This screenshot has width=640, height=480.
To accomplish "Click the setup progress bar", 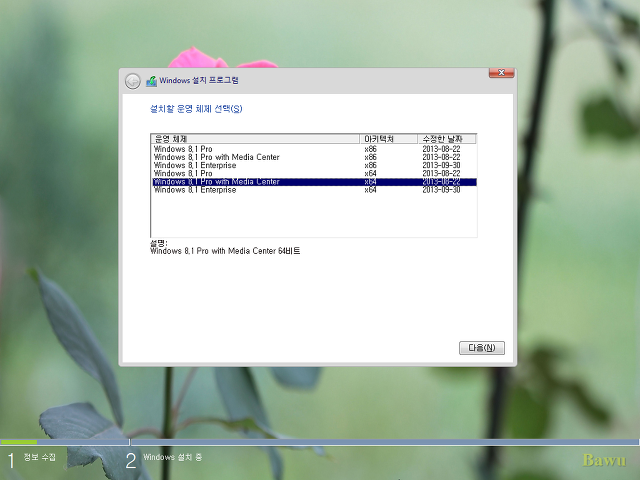I will pyautogui.click(x=320, y=442).
